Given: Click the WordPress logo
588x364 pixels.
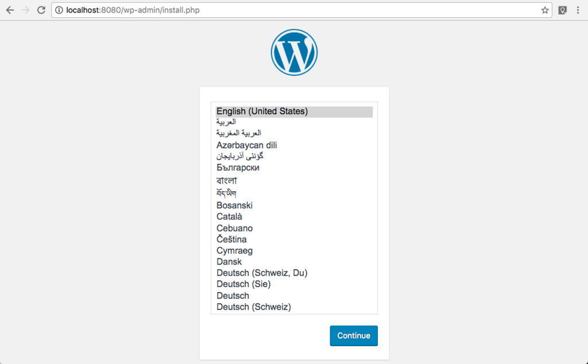Looking at the screenshot, I should click(x=295, y=52).
